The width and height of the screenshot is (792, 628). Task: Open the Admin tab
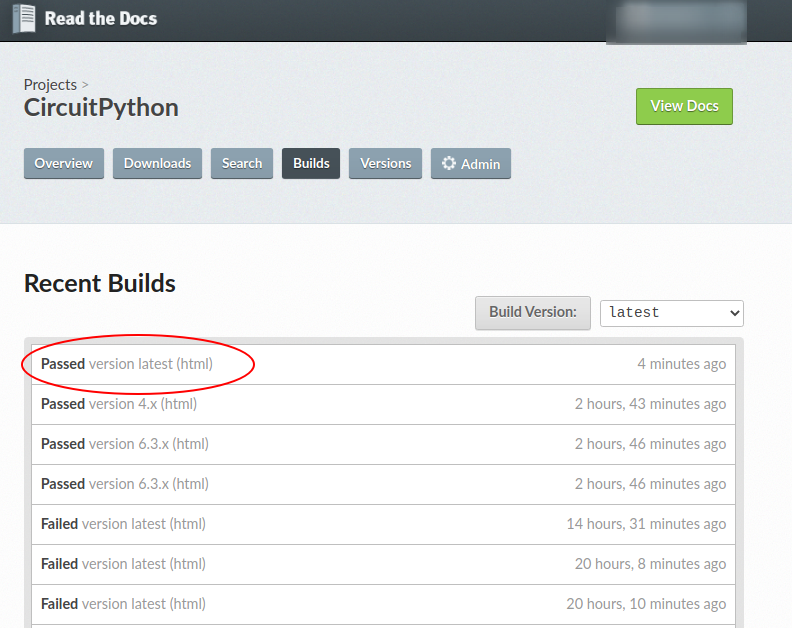[471, 163]
